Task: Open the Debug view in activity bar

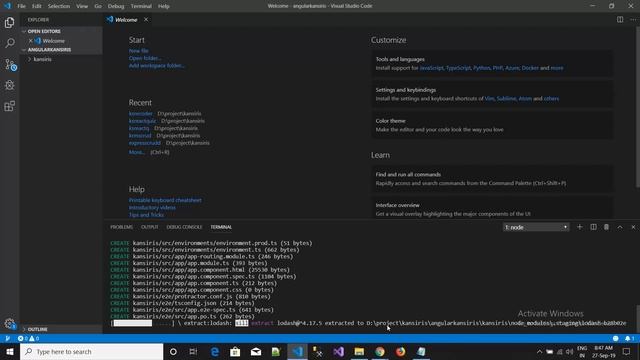Action: [9, 85]
